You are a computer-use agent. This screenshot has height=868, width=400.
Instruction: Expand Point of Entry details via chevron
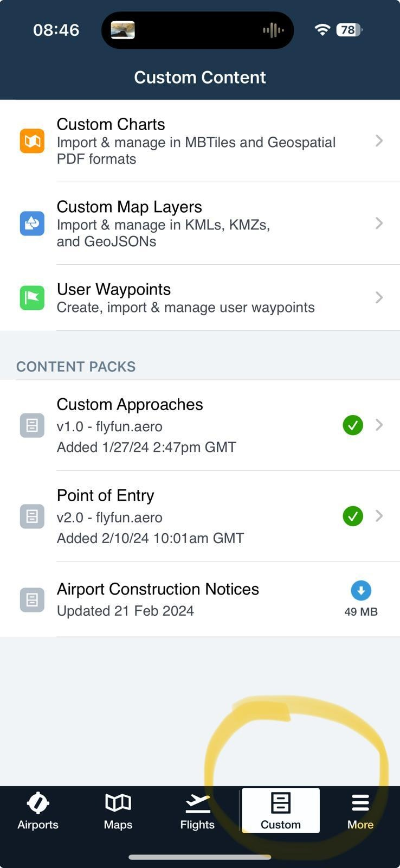coord(380,516)
